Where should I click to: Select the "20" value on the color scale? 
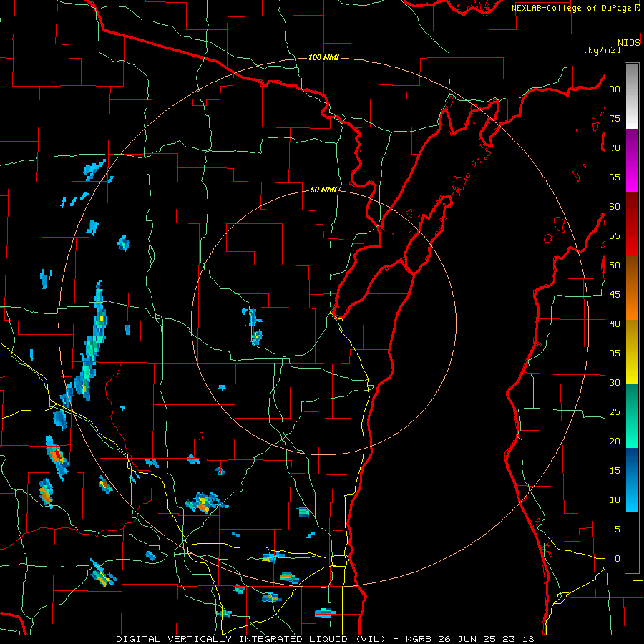pyautogui.click(x=615, y=441)
